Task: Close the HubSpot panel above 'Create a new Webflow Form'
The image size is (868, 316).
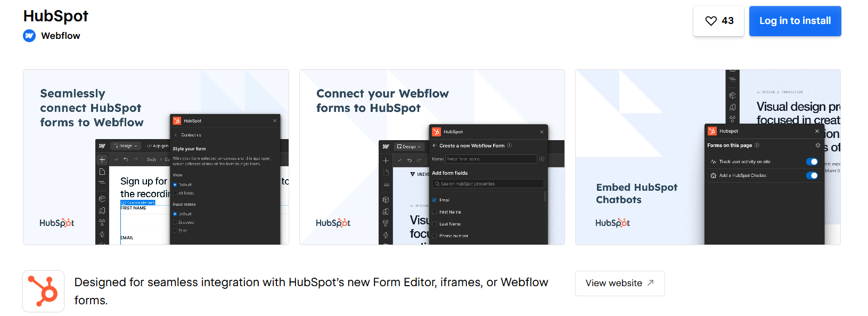Action: pyautogui.click(x=542, y=132)
